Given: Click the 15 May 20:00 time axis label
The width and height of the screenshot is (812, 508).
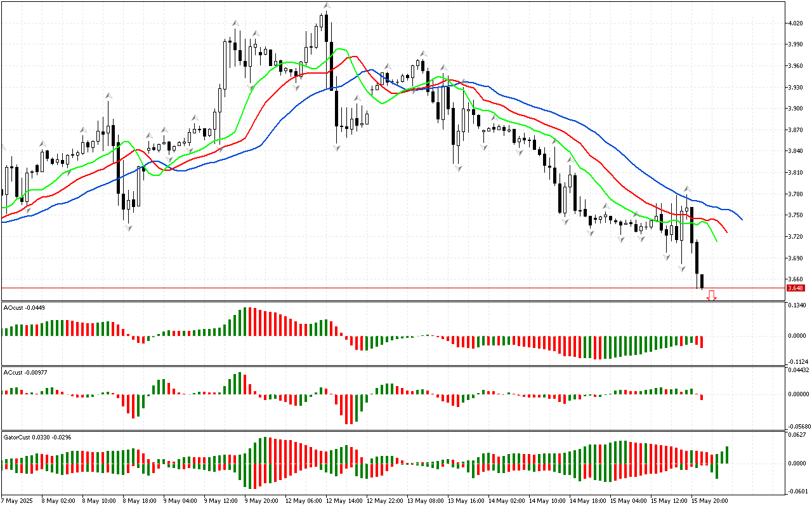Looking at the screenshot, I should tap(709, 500).
